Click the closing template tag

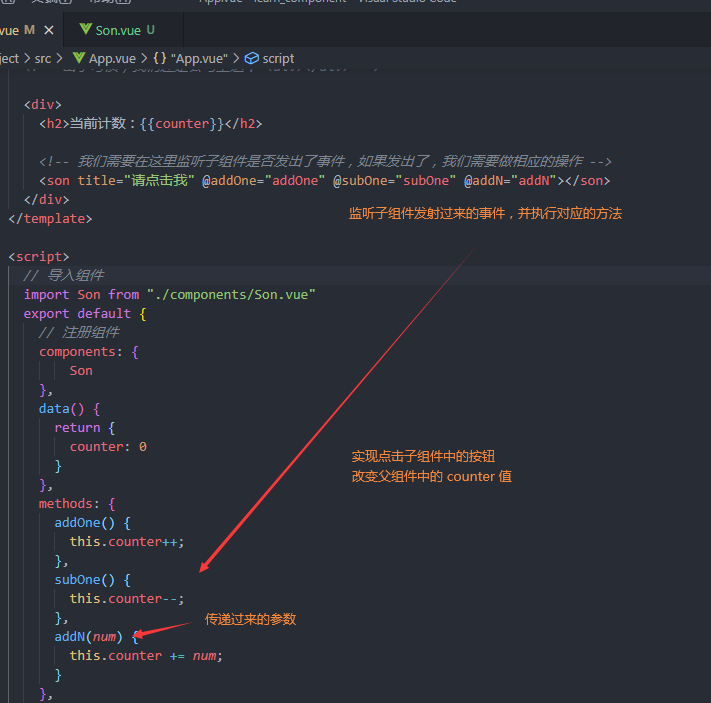(50, 219)
